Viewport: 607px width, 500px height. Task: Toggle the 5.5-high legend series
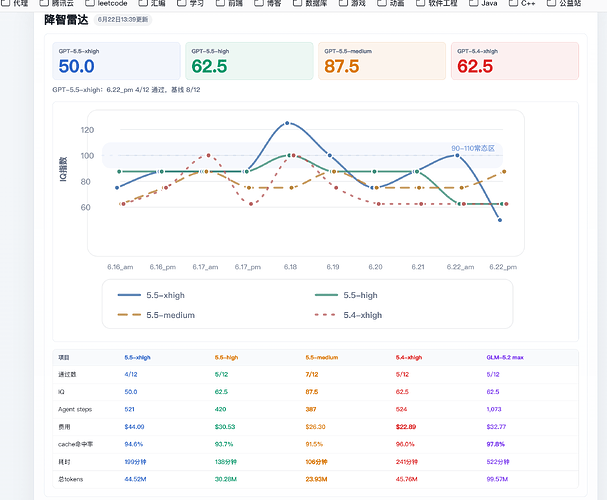(346, 295)
